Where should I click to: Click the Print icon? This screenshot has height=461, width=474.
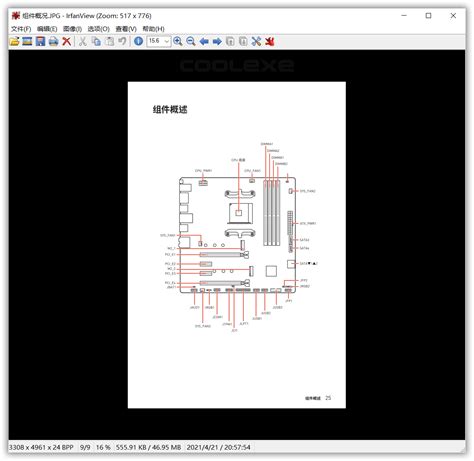(x=53, y=41)
